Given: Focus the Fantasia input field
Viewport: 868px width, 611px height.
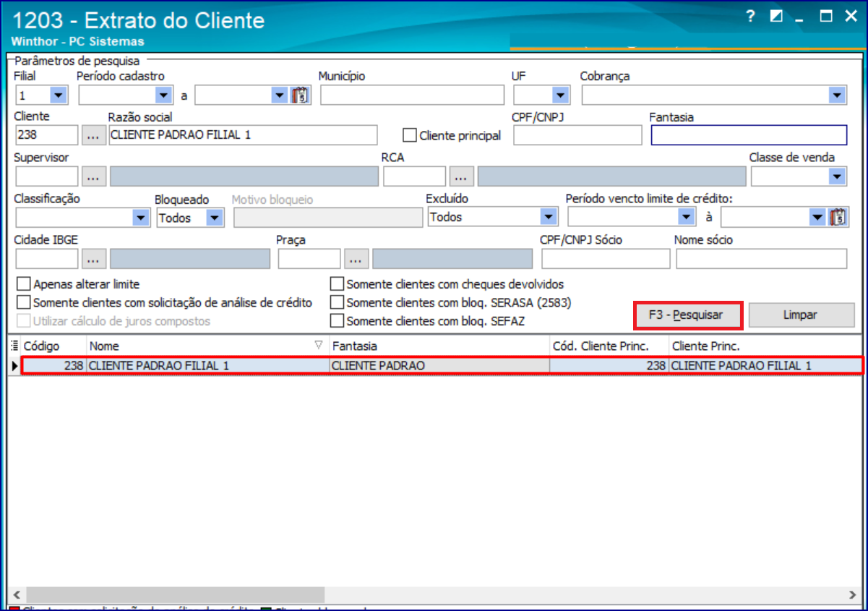Looking at the screenshot, I should click(x=749, y=135).
